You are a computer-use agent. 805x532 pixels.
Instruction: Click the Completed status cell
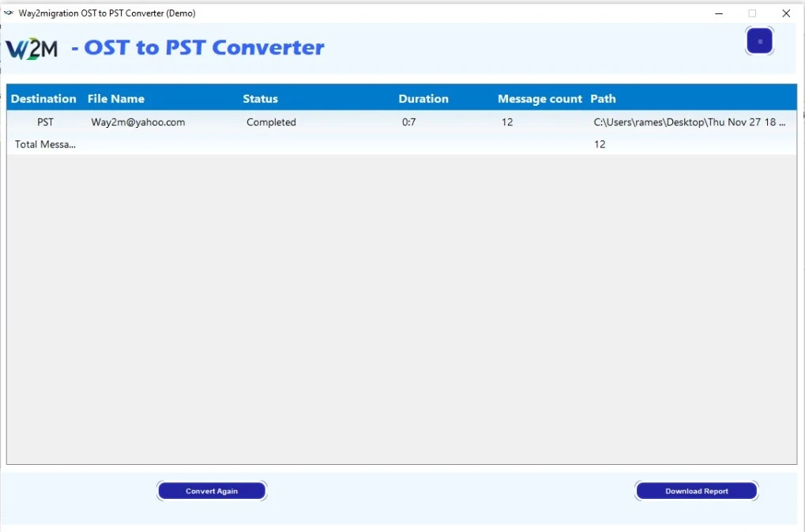pos(271,122)
